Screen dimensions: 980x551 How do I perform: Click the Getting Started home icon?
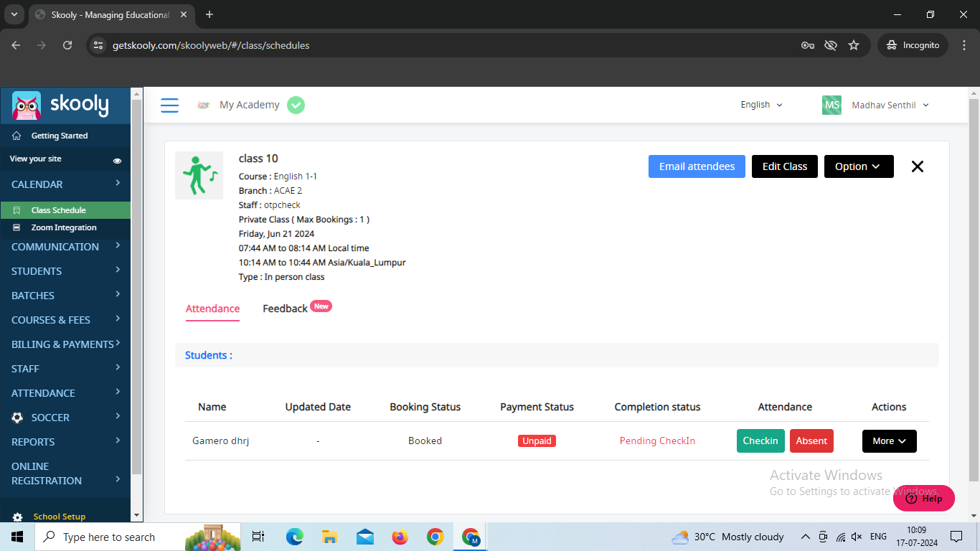17,136
